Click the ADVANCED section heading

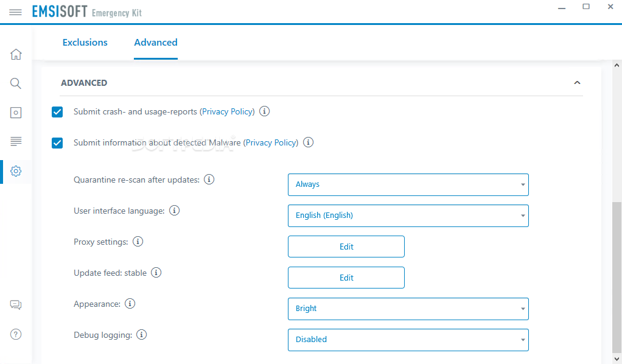[x=84, y=83]
